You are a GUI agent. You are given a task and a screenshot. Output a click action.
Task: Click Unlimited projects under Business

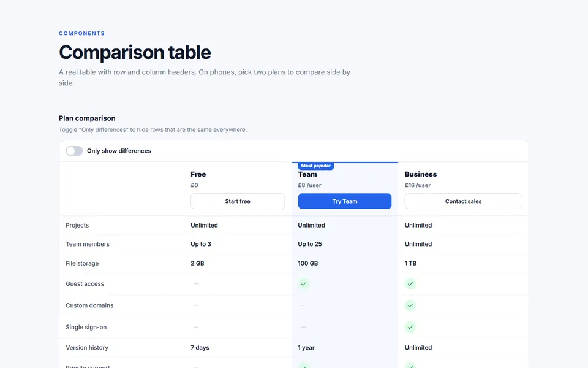coord(418,225)
